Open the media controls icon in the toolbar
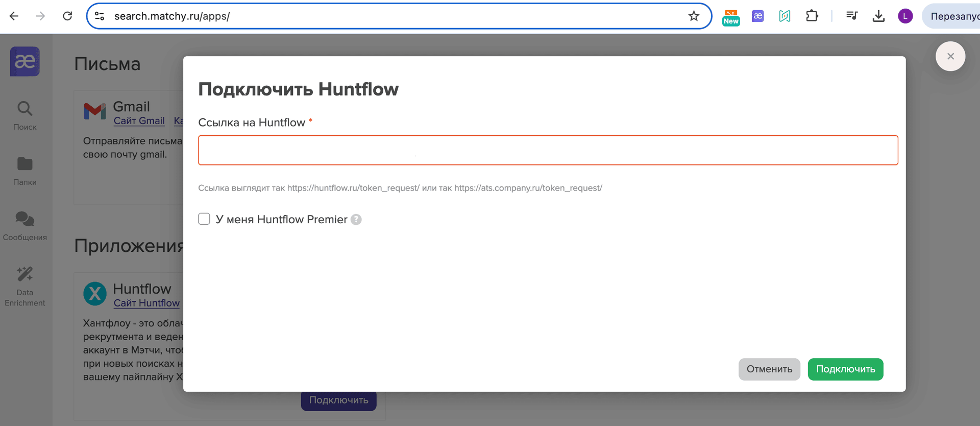 point(851,16)
